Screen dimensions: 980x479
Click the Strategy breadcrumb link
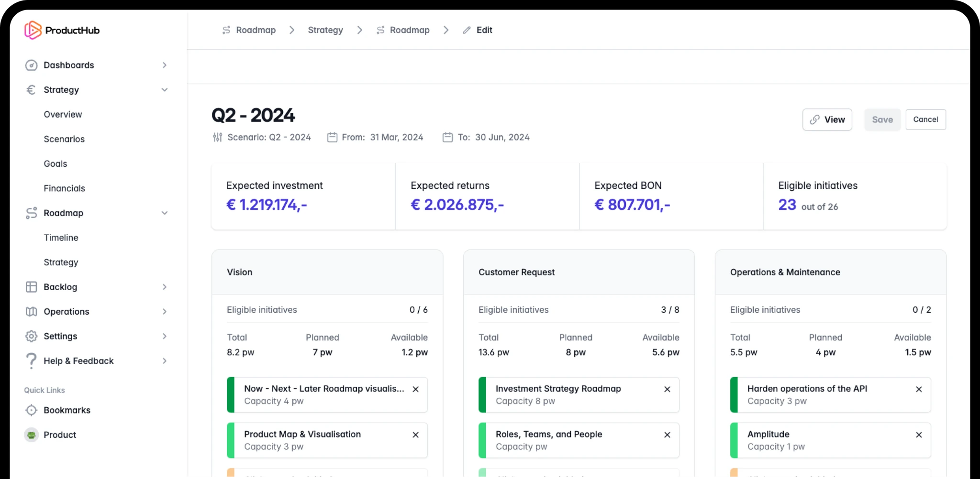pos(325,30)
